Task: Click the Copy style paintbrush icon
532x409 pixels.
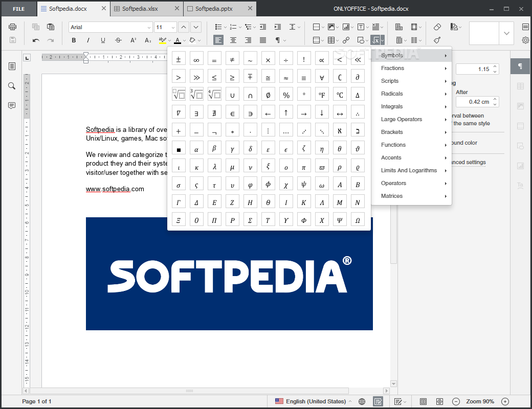Action: click(x=437, y=40)
